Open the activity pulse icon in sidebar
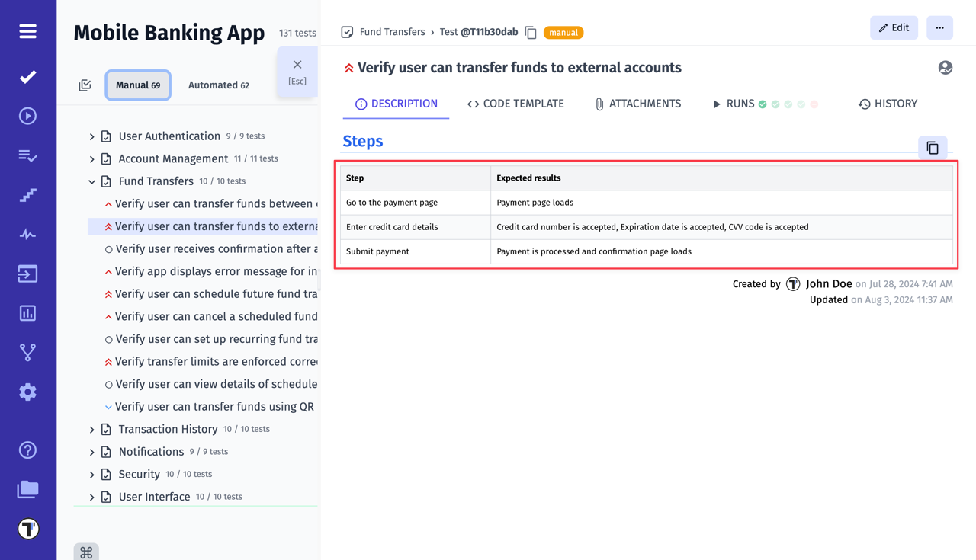The image size is (976, 560). (27, 234)
